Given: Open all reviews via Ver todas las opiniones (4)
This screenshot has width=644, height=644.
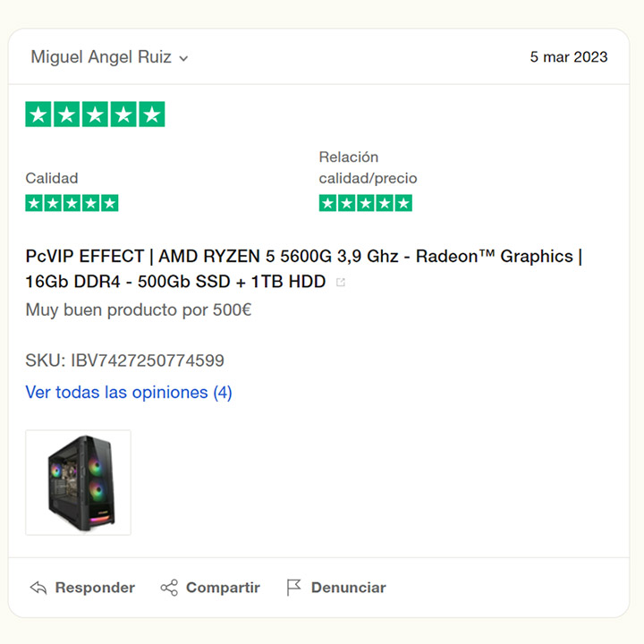Looking at the screenshot, I should 129,393.
